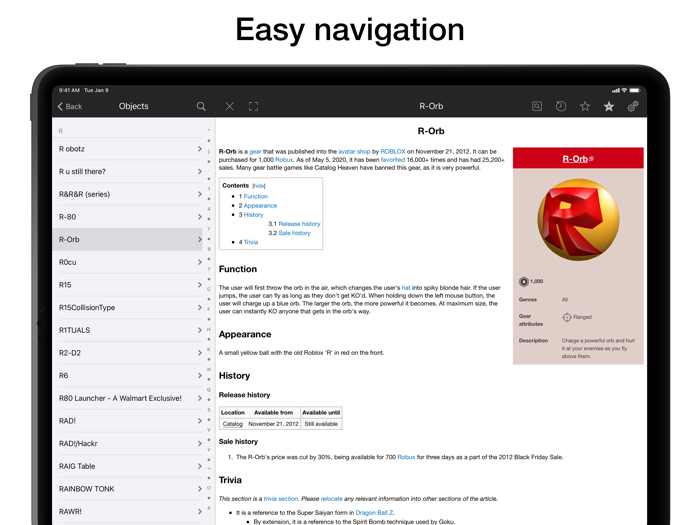Click chevron on RAINBOW TONK row
Viewport: 700px width, 525px height.
pos(200,489)
